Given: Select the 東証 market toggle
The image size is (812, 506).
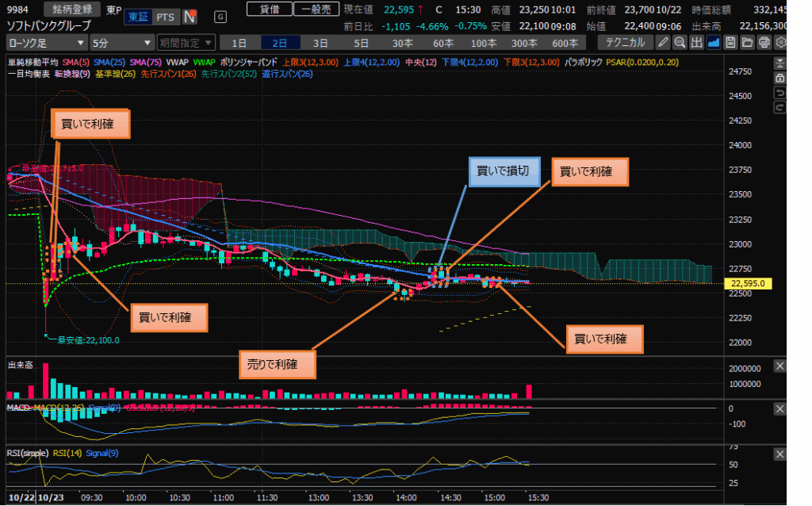Looking at the screenshot, I should coord(138,17).
